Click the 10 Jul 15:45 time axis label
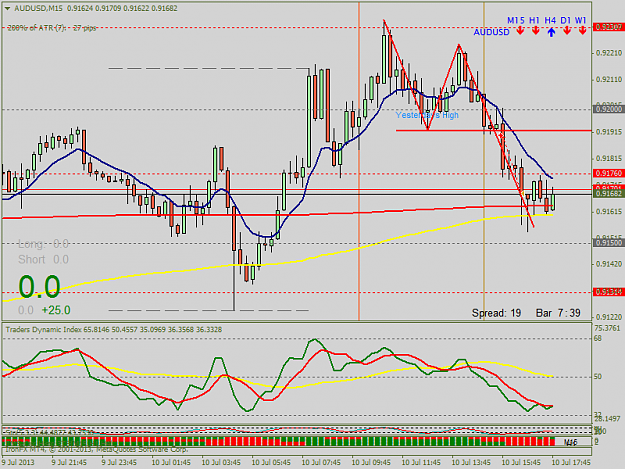Viewport: 625px width, 469px height. click(521, 463)
